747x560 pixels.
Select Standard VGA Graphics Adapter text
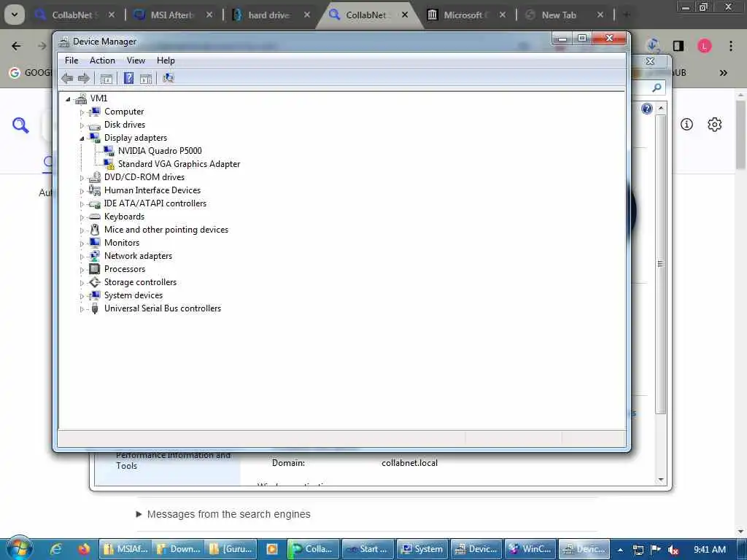coord(179,164)
